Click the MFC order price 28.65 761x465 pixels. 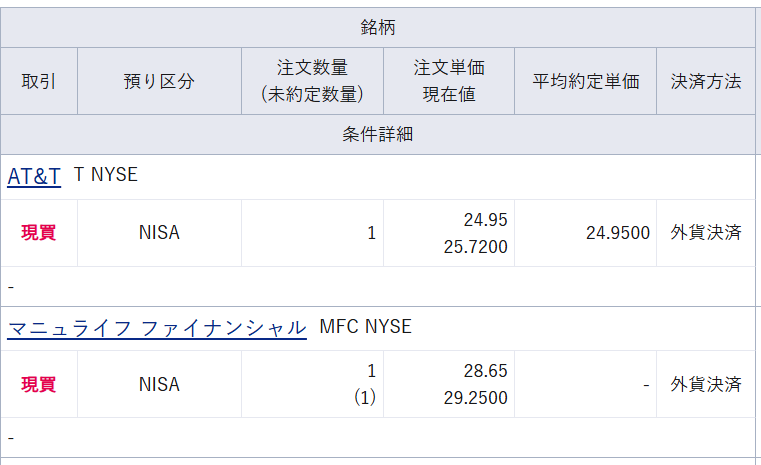pyautogui.click(x=485, y=371)
